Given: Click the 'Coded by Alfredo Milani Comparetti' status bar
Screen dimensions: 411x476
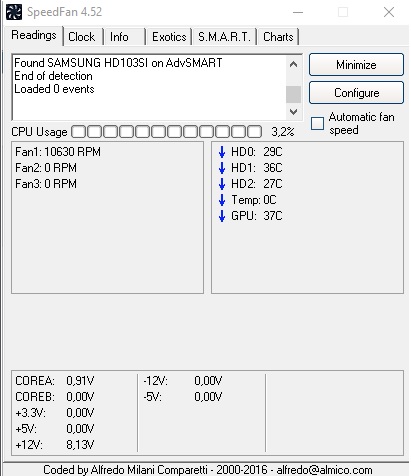Looking at the screenshot, I should [x=207, y=470].
